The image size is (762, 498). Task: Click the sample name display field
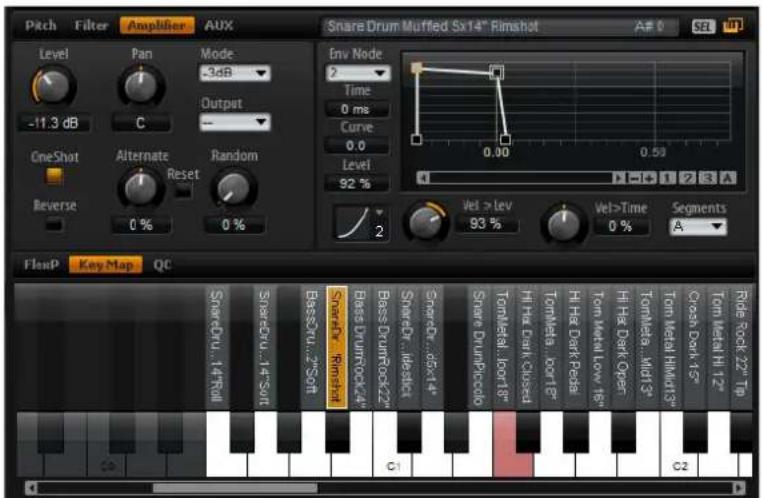tap(500, 26)
